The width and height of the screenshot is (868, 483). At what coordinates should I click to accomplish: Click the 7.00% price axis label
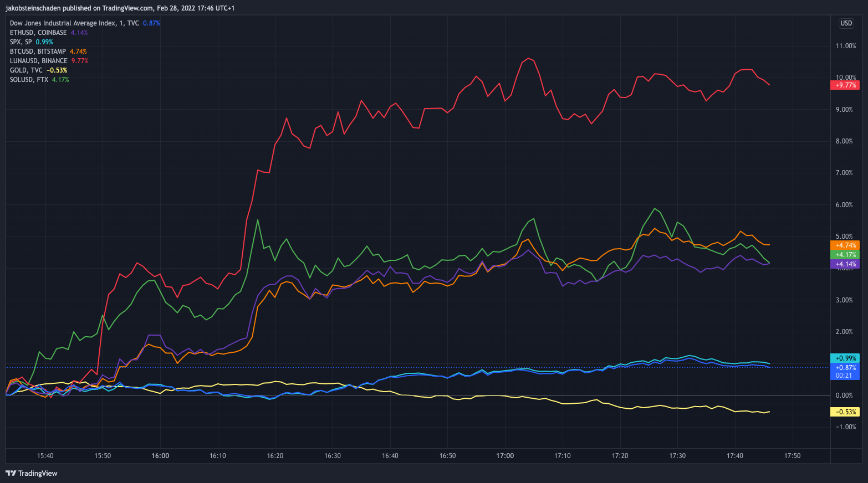click(844, 173)
